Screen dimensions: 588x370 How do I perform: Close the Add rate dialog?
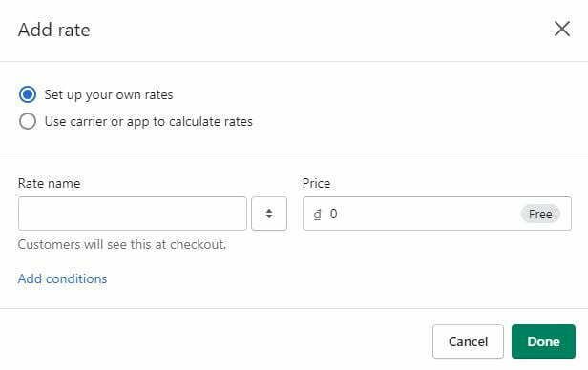point(561,30)
